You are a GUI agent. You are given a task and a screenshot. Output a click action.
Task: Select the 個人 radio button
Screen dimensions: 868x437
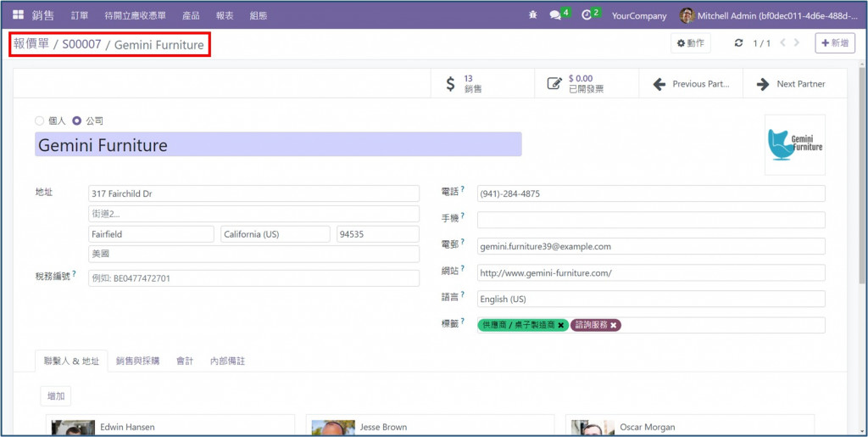coord(39,120)
